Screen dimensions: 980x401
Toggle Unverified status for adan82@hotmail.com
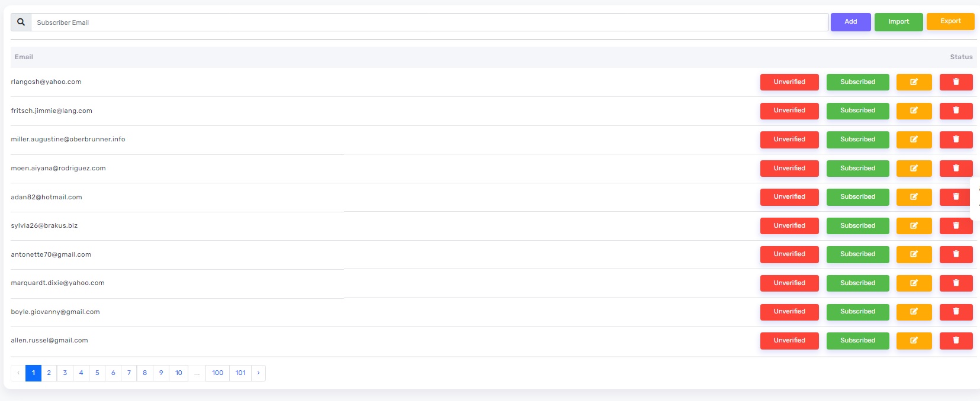point(789,197)
